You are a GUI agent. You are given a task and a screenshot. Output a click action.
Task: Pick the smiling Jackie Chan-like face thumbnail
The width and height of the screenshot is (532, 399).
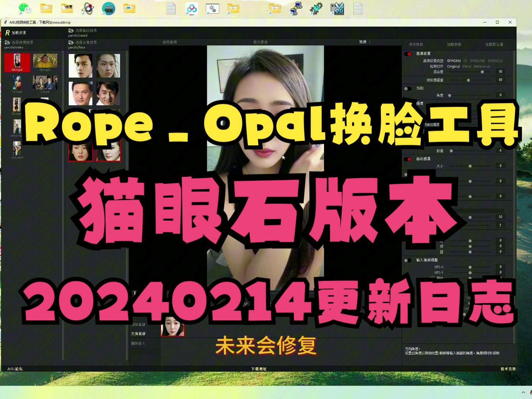pyautogui.click(x=108, y=93)
